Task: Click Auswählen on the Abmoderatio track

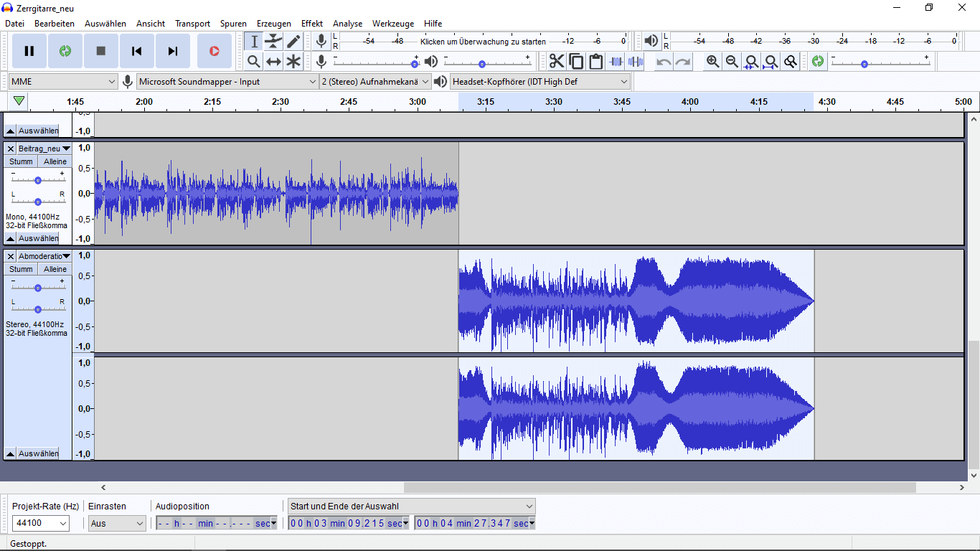Action: point(38,453)
